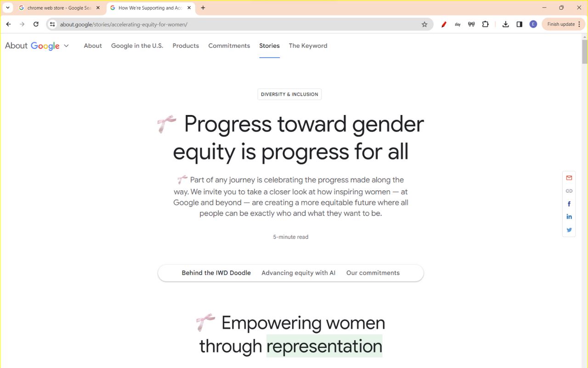Go forward to the next page
The width and height of the screenshot is (588, 368).
tap(22, 24)
